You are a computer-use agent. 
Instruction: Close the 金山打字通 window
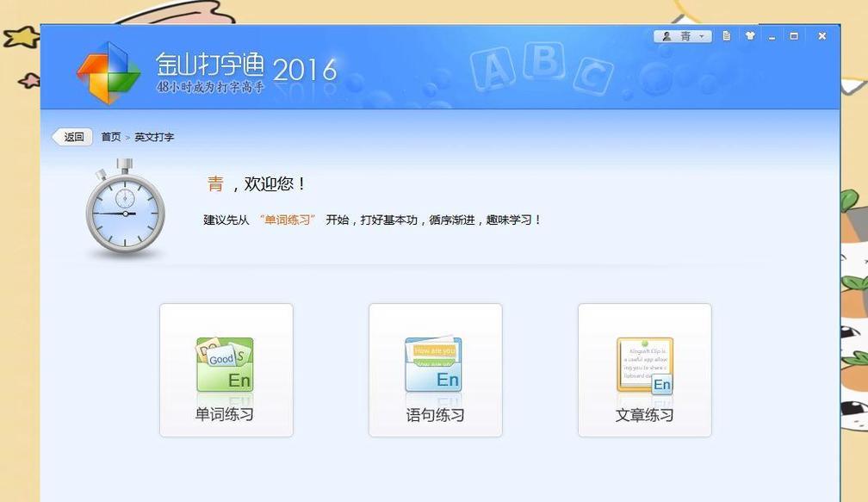(822, 36)
